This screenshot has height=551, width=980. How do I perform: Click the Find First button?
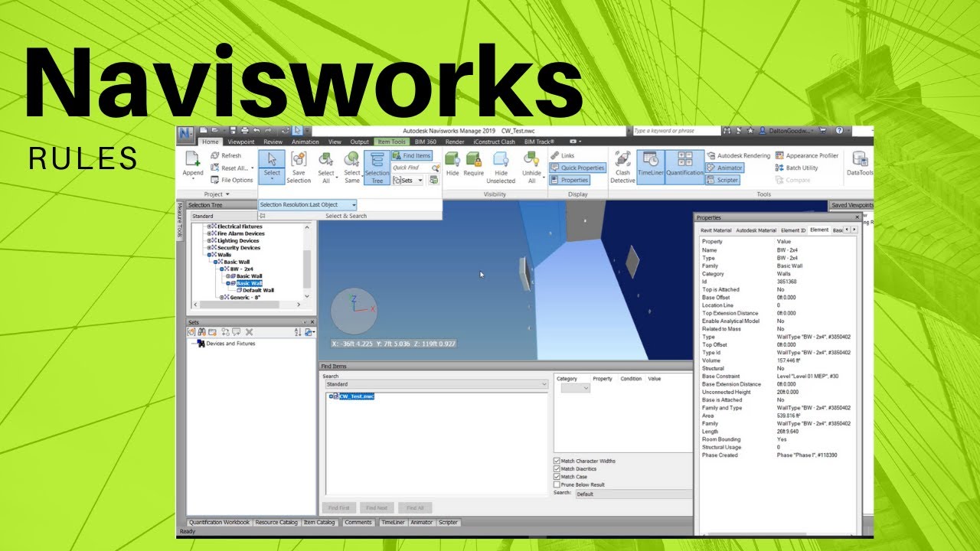tap(338, 508)
